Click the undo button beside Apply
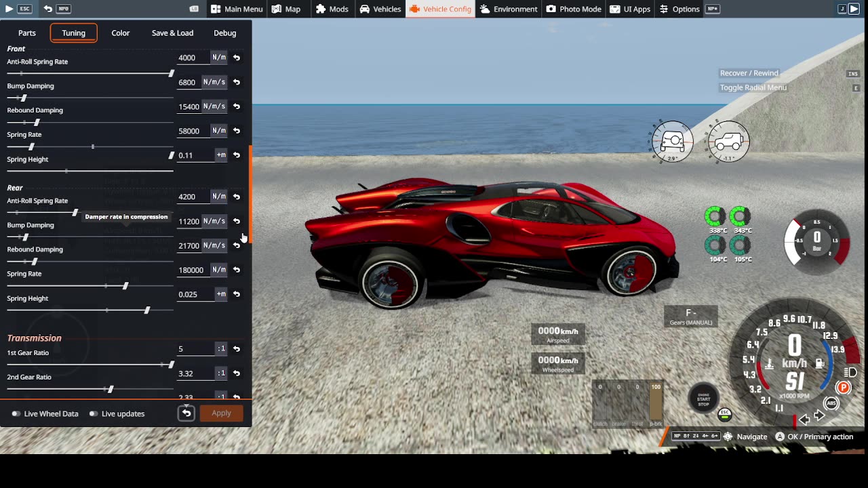868x488 pixels. pos(186,413)
